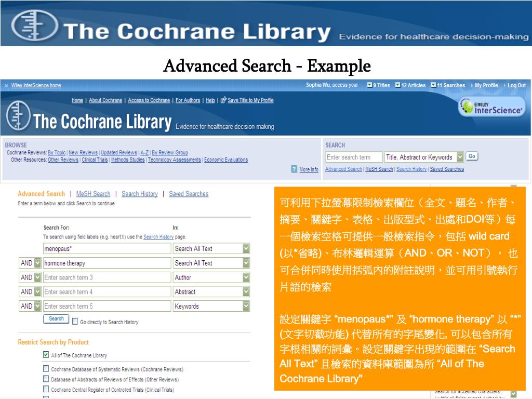Click the Enter search term 5 field
Image resolution: width=532 pixels, height=399 pixels.
107,306
